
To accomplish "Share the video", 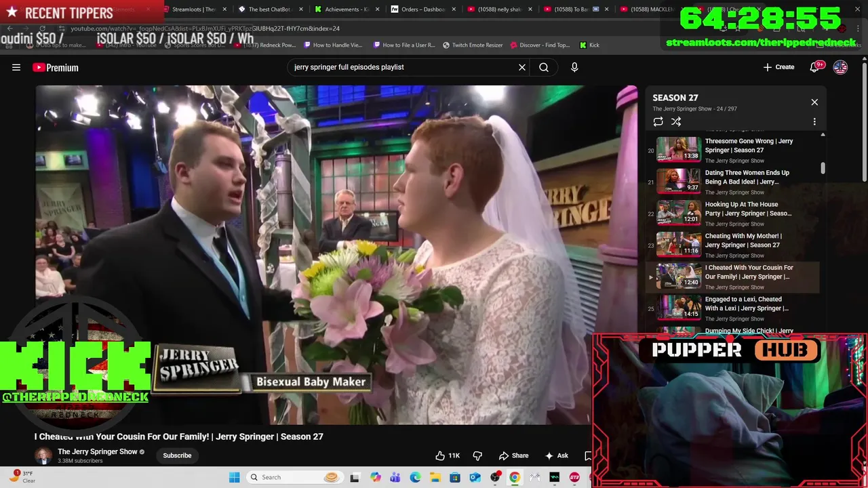I will (x=513, y=455).
